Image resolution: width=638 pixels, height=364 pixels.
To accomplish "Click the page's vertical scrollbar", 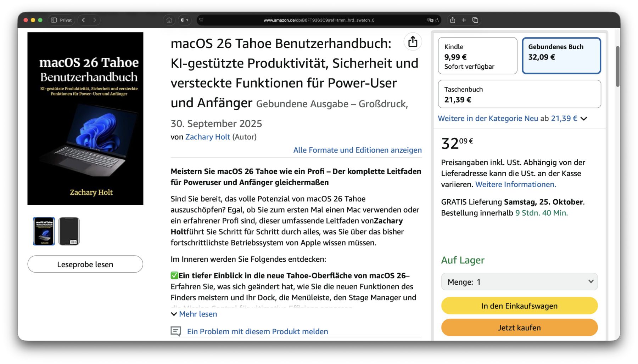I will coord(618,67).
